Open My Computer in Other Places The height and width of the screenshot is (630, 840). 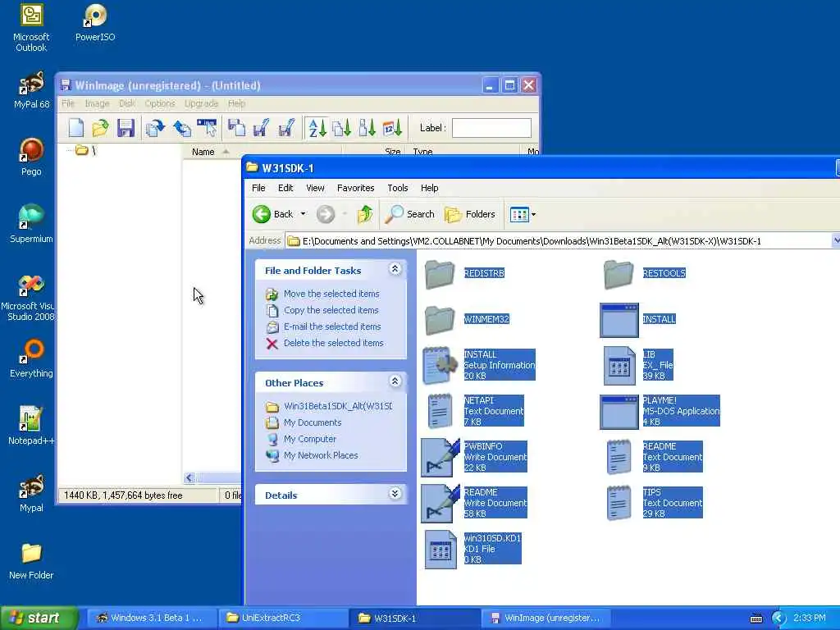pos(309,439)
